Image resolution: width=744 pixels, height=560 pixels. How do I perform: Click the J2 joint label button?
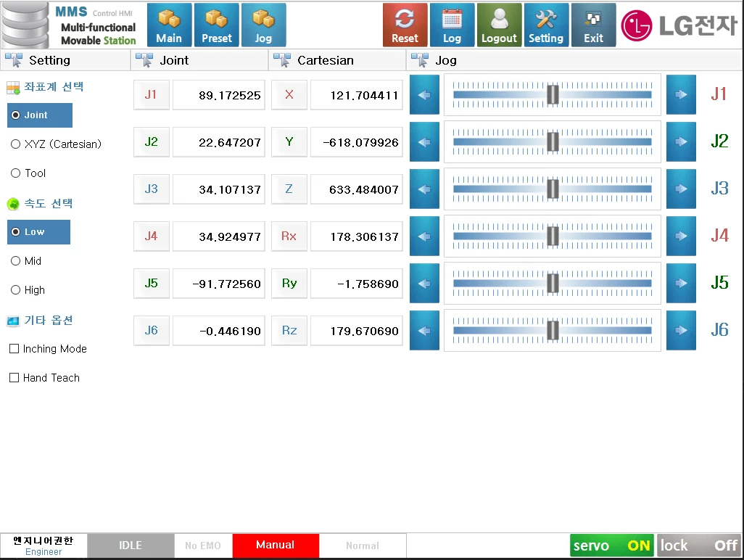151,142
